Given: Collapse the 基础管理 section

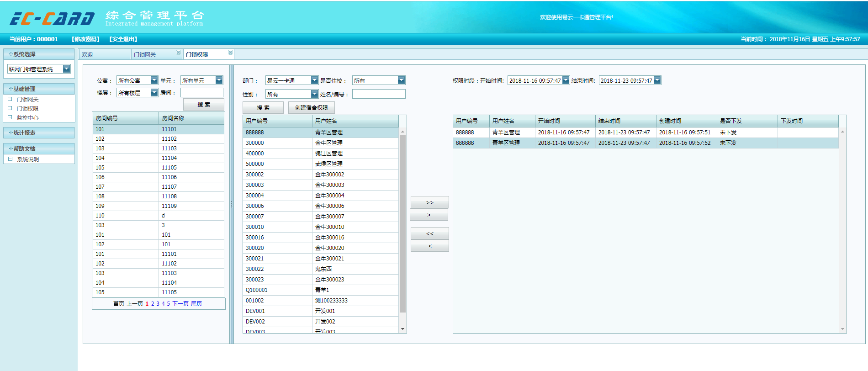Looking at the screenshot, I should point(39,89).
